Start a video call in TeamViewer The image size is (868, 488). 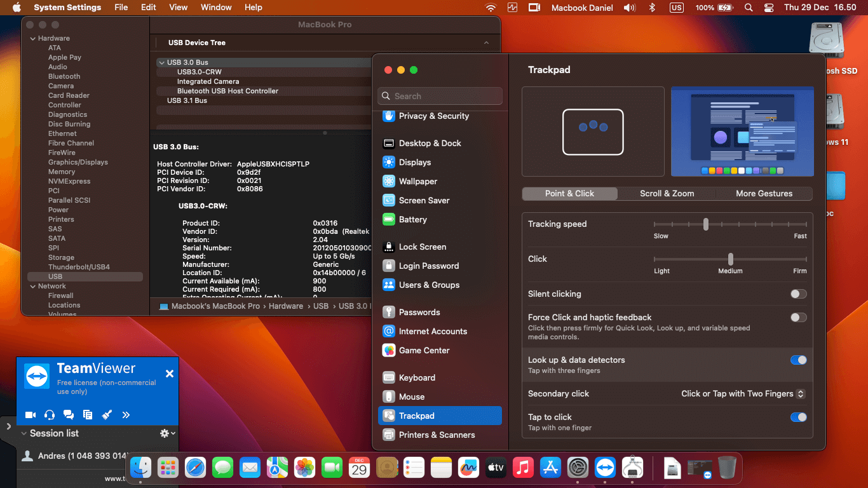[x=29, y=414]
